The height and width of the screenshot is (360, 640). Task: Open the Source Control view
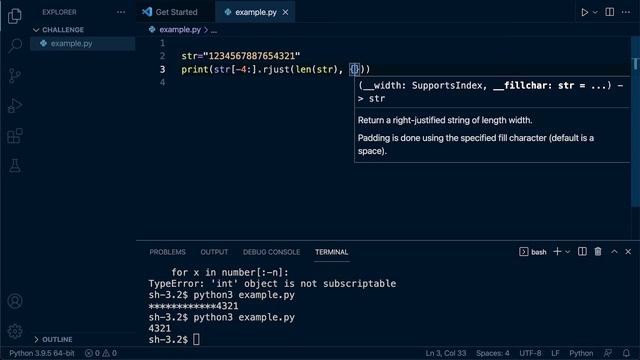click(x=15, y=76)
